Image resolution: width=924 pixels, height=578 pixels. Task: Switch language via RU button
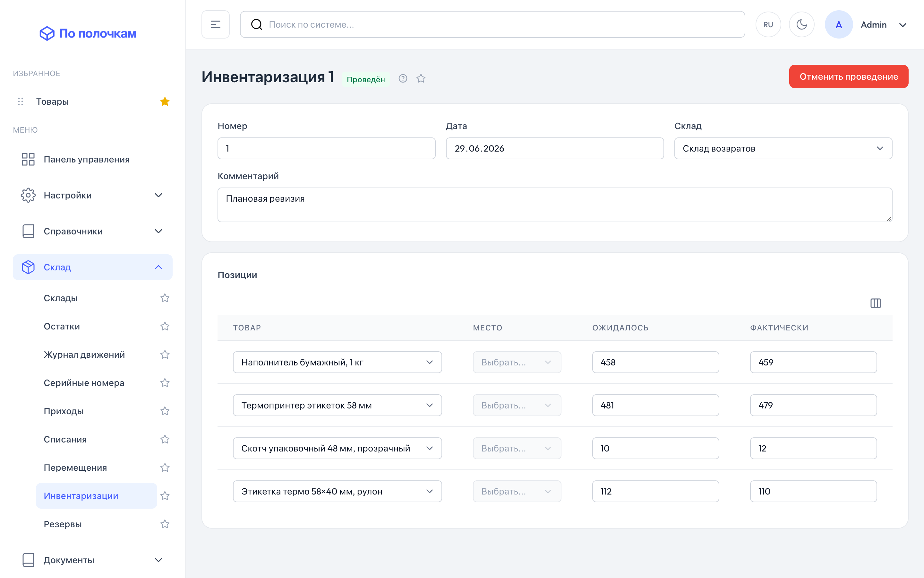[x=768, y=24]
